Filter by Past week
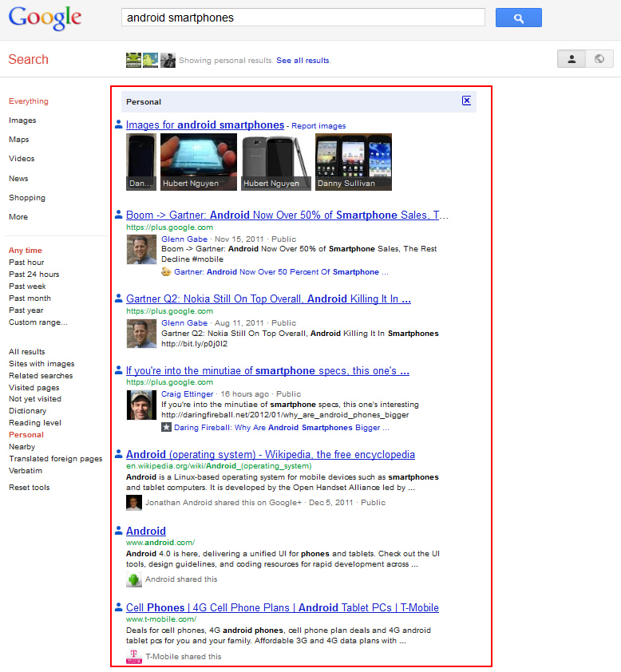Image resolution: width=621 pixels, height=672 pixels. coord(27,287)
